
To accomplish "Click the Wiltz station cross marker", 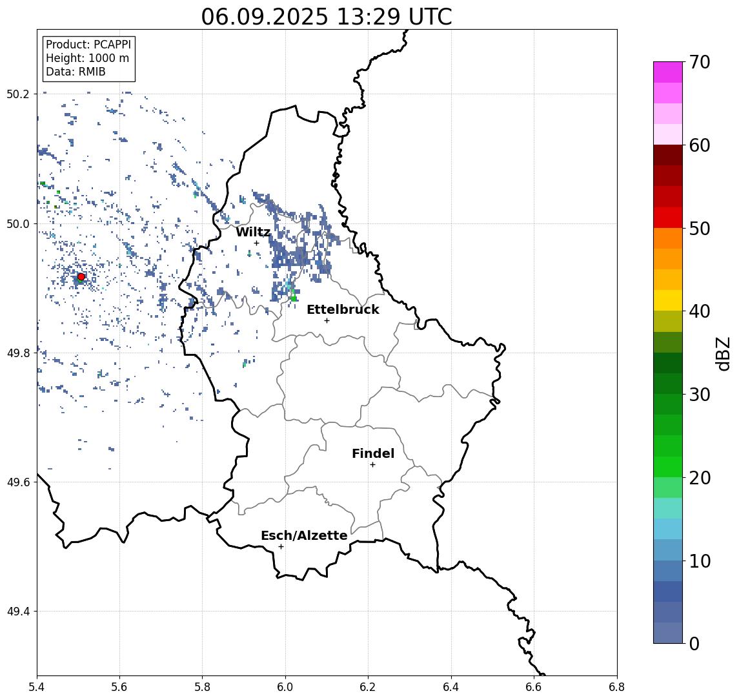I will [x=256, y=243].
